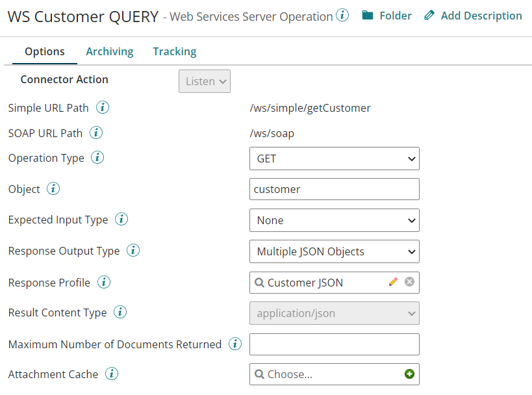Click the Object info icon
This screenshot has width=532, height=395.
[x=52, y=189]
